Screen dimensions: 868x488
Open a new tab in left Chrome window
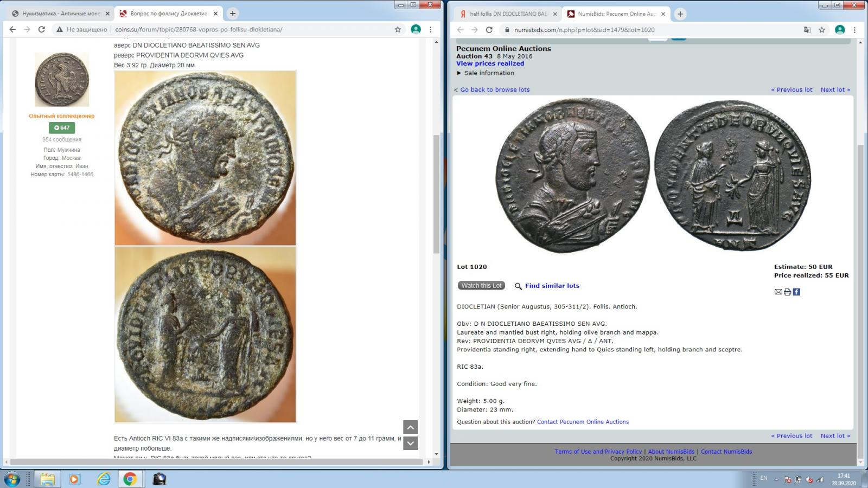[232, 14]
